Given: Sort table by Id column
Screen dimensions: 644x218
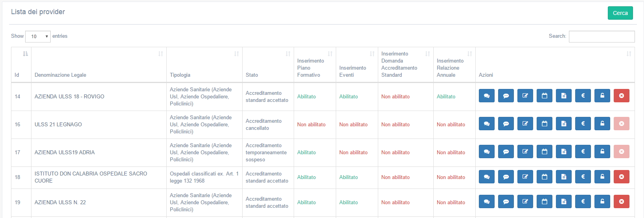Looking at the screenshot, I should click(x=21, y=65).
